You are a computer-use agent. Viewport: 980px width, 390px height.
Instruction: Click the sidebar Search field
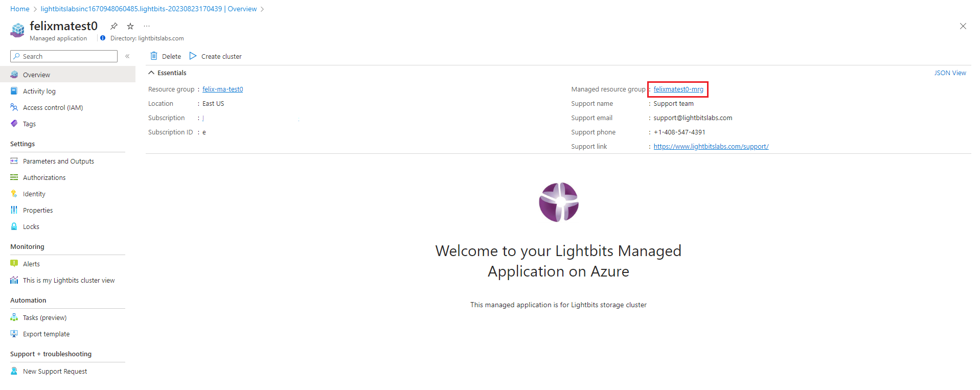[64, 56]
